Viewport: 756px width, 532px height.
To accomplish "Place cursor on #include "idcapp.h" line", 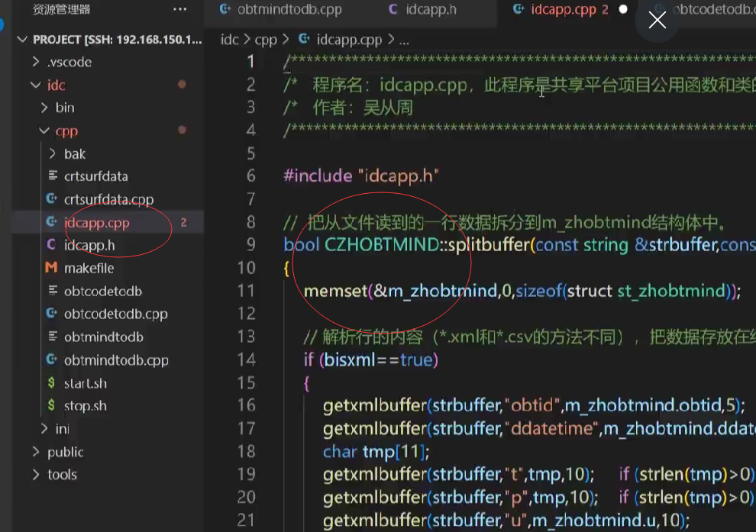I will pyautogui.click(x=361, y=176).
